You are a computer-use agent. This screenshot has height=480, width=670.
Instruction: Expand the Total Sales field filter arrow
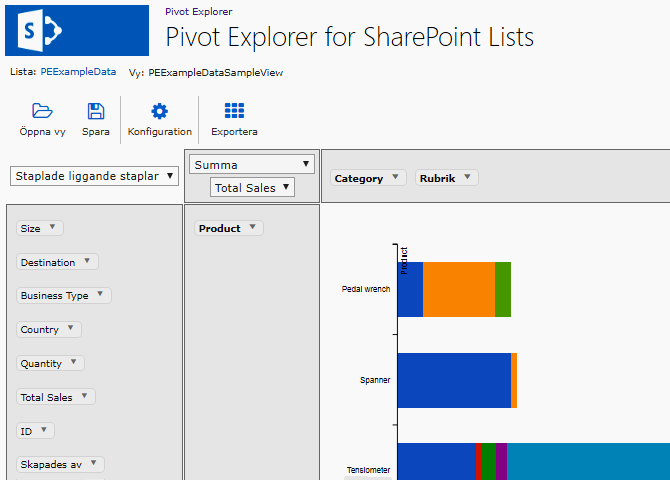[84, 395]
